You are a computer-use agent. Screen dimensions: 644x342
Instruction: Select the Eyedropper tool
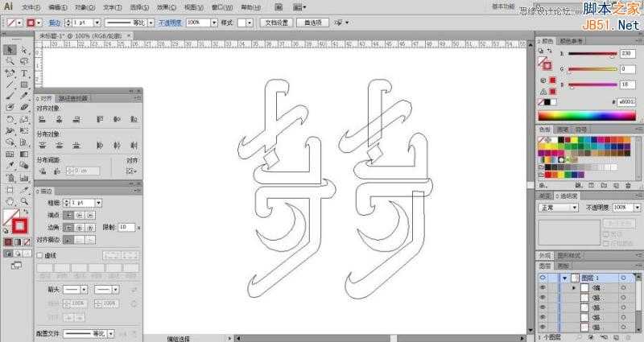10,166
